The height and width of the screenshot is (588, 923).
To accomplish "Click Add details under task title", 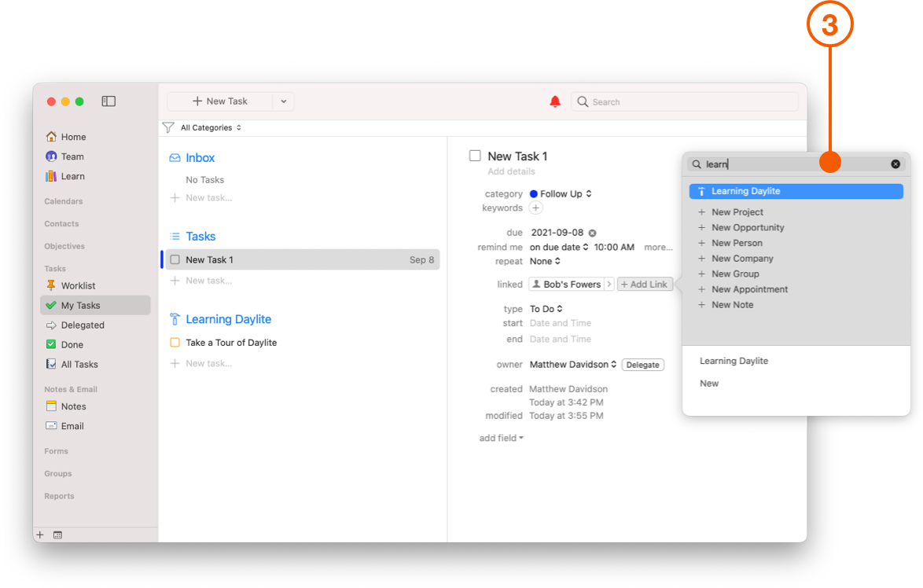I will (x=511, y=171).
